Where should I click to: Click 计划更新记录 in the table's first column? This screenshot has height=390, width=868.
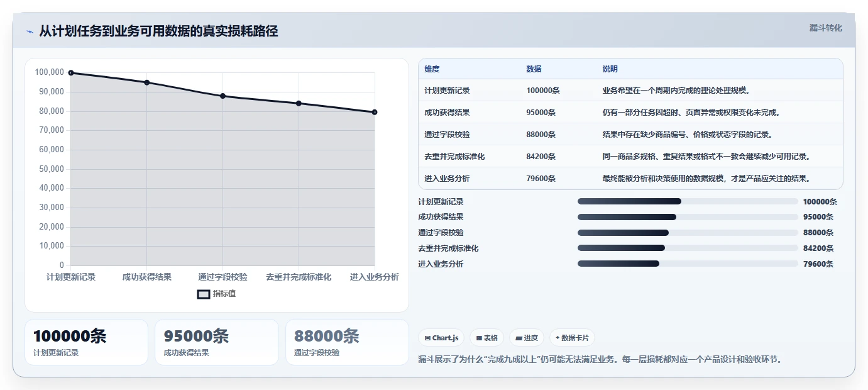coord(447,91)
